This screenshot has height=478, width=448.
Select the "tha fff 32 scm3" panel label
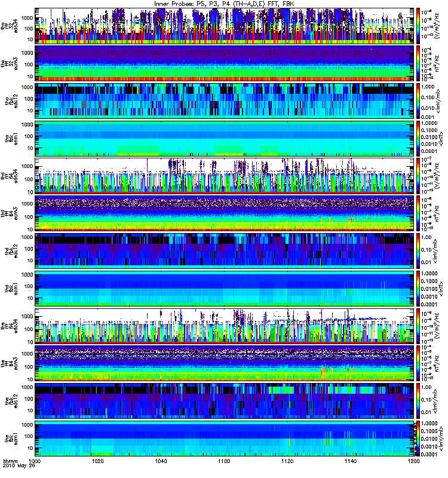[x=9, y=63]
